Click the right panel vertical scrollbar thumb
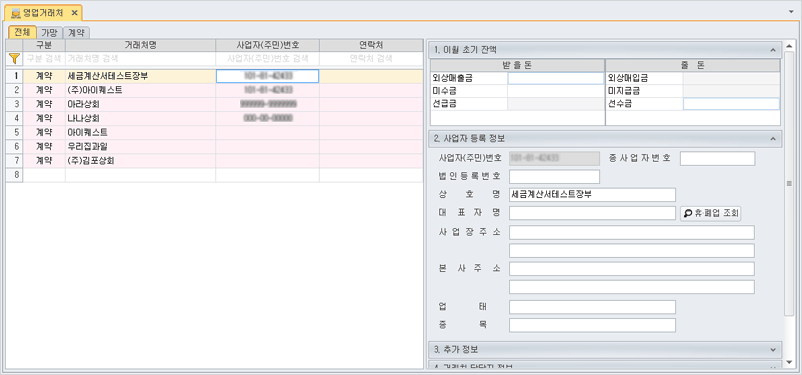This screenshot has width=802, height=375. point(789,184)
